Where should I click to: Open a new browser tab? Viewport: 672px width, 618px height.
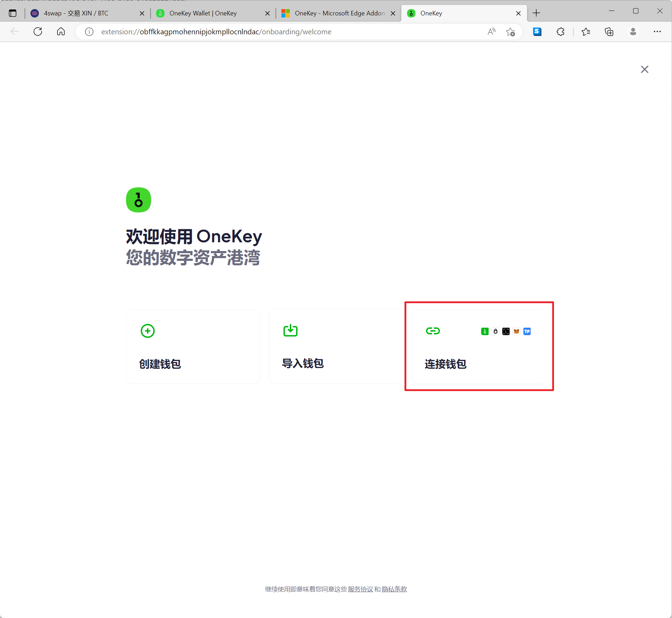(536, 13)
